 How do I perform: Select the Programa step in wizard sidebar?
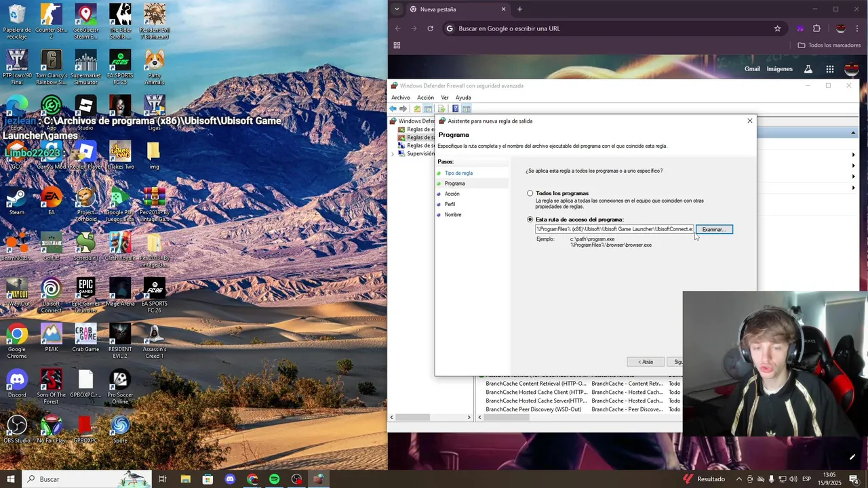click(455, 184)
